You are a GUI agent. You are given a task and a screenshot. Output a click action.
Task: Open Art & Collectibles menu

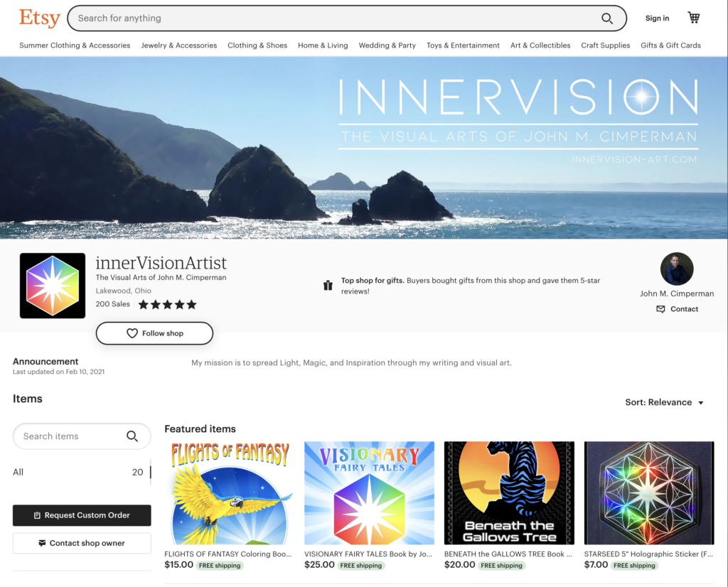(x=540, y=45)
